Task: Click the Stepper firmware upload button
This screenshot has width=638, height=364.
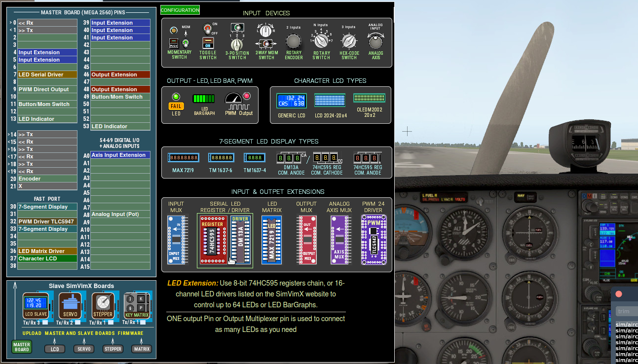Action: (113, 349)
